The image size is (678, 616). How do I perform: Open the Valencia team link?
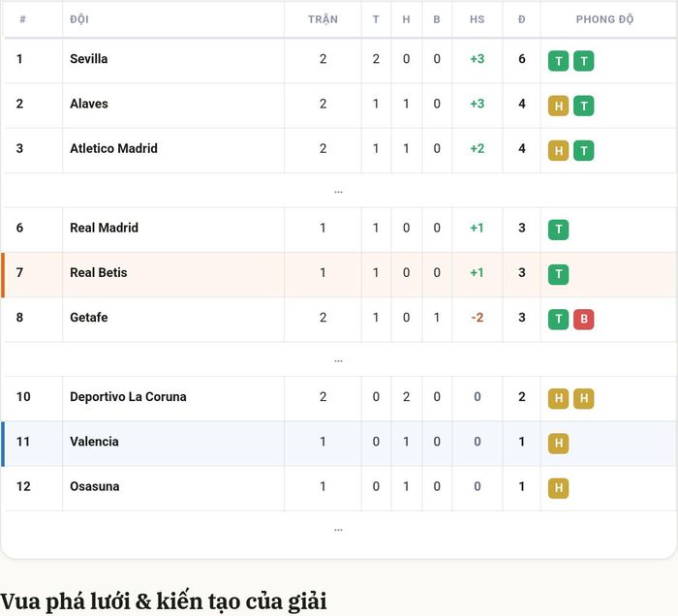[x=94, y=442]
